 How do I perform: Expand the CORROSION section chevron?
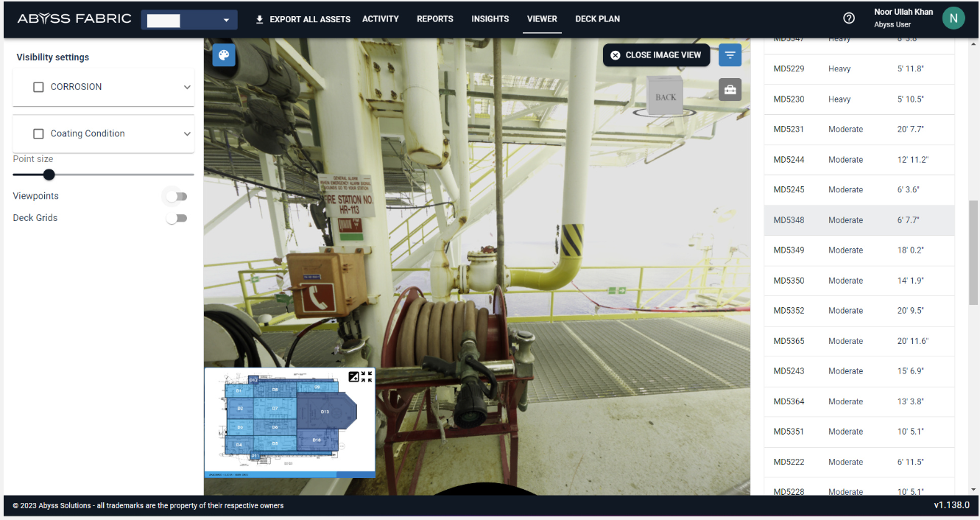click(187, 87)
